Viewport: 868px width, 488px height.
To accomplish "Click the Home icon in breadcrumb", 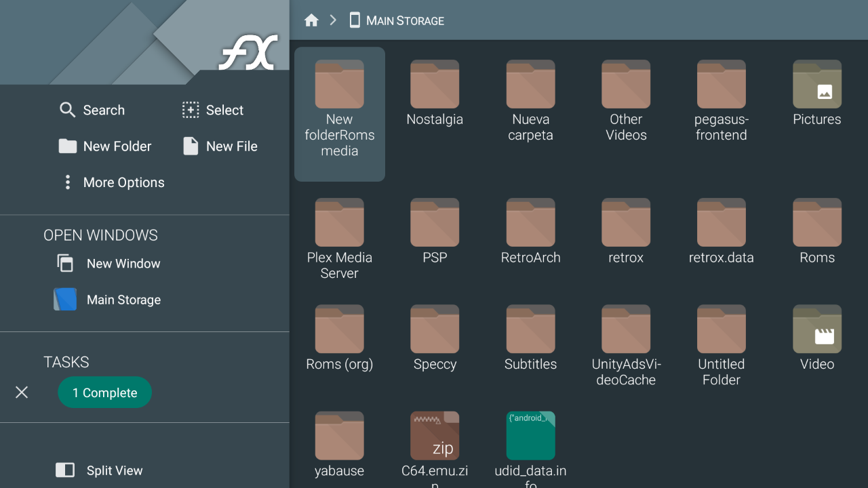I will click(311, 20).
